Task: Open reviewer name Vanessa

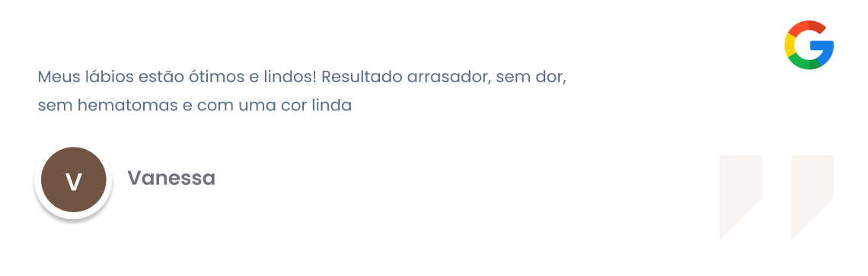Action: coord(171,178)
